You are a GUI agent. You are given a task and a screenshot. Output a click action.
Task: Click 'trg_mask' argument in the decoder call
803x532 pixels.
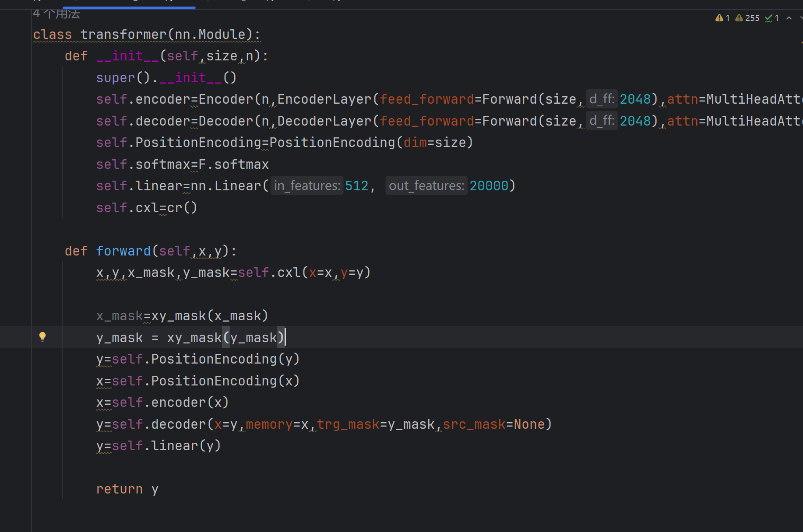[x=348, y=424]
